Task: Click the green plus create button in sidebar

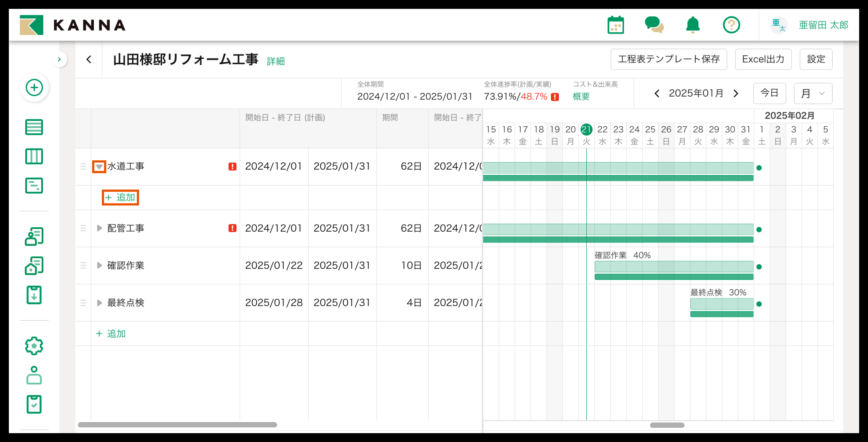Action: (x=34, y=88)
